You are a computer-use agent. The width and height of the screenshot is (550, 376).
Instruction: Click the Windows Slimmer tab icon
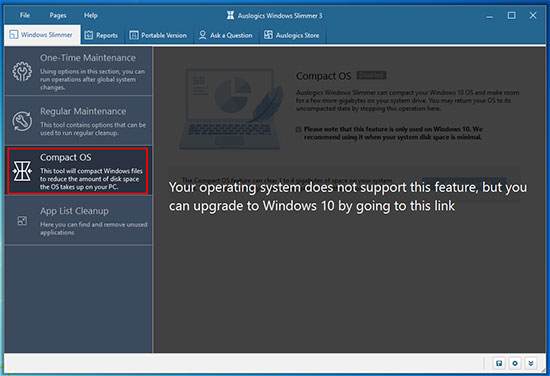coord(13,35)
